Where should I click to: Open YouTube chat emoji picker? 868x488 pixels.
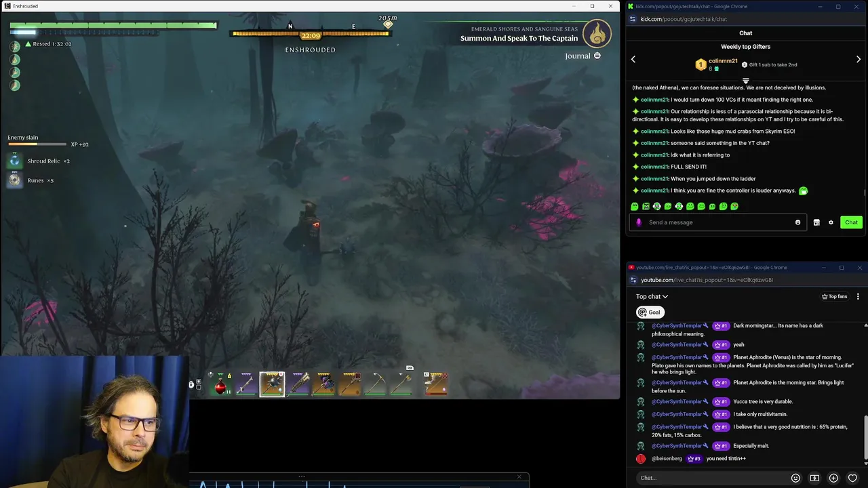tap(795, 478)
